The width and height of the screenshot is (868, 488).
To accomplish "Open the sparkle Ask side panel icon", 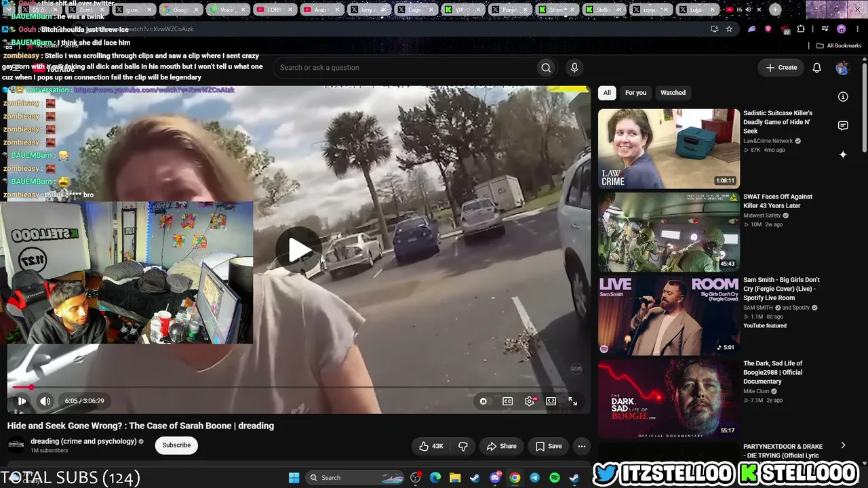I will [843, 155].
